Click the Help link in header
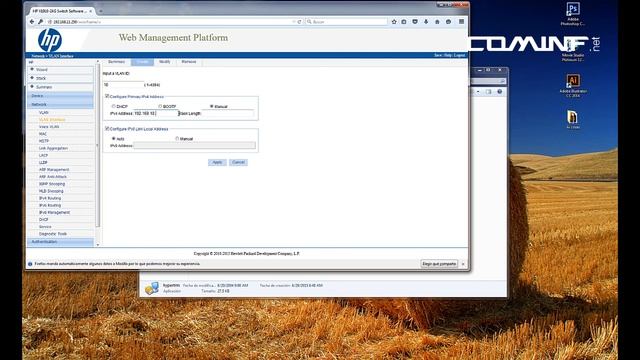Image resolution: width=640 pixels, height=360 pixels. pos(448,55)
